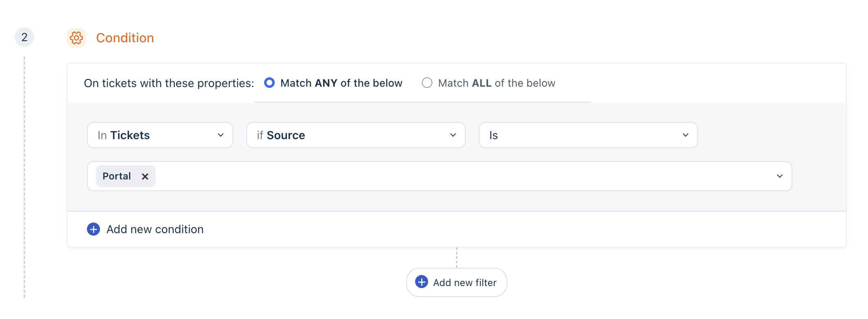Open the 'if Source' field dropdown
868x319 pixels.
349,135
